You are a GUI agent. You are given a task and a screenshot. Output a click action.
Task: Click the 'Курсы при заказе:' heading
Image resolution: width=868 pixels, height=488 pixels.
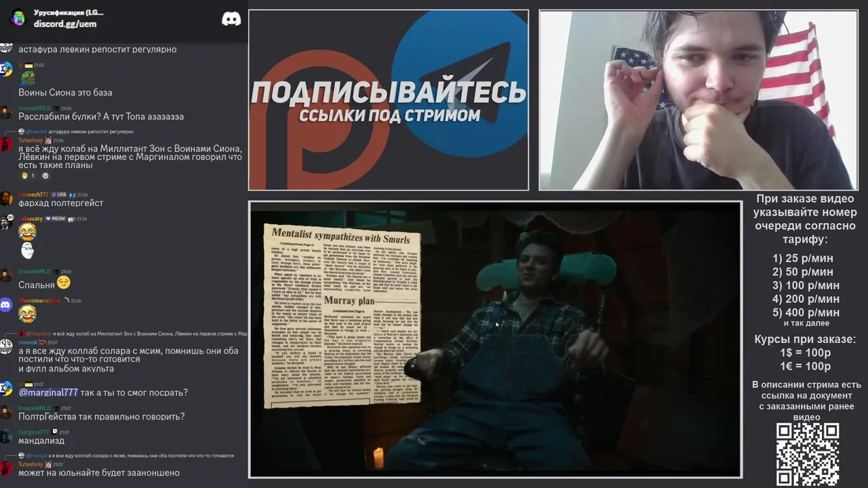[x=805, y=340]
